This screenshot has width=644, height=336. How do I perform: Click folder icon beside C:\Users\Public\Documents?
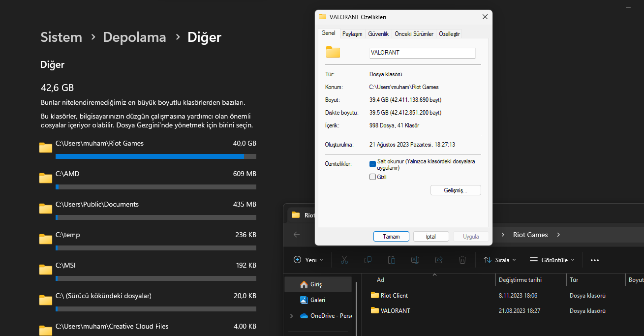click(46, 209)
